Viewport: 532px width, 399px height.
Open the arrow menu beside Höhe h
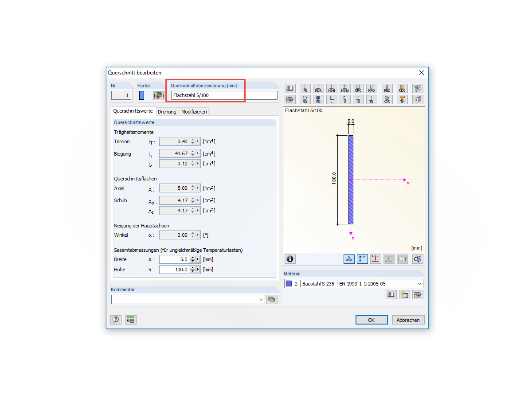[198, 270]
